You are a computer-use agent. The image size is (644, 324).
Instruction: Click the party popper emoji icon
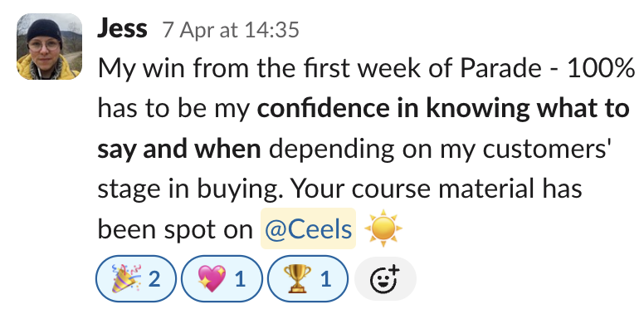(126, 278)
